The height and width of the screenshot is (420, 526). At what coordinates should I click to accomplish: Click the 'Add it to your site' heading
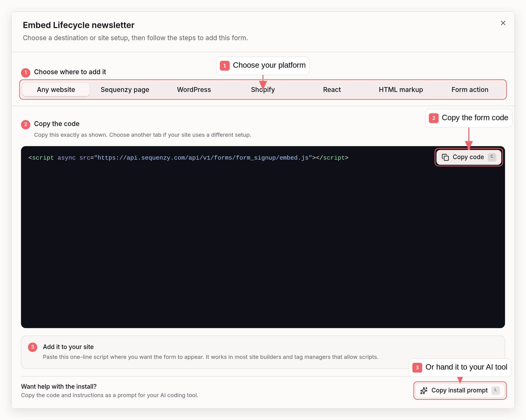(x=68, y=347)
